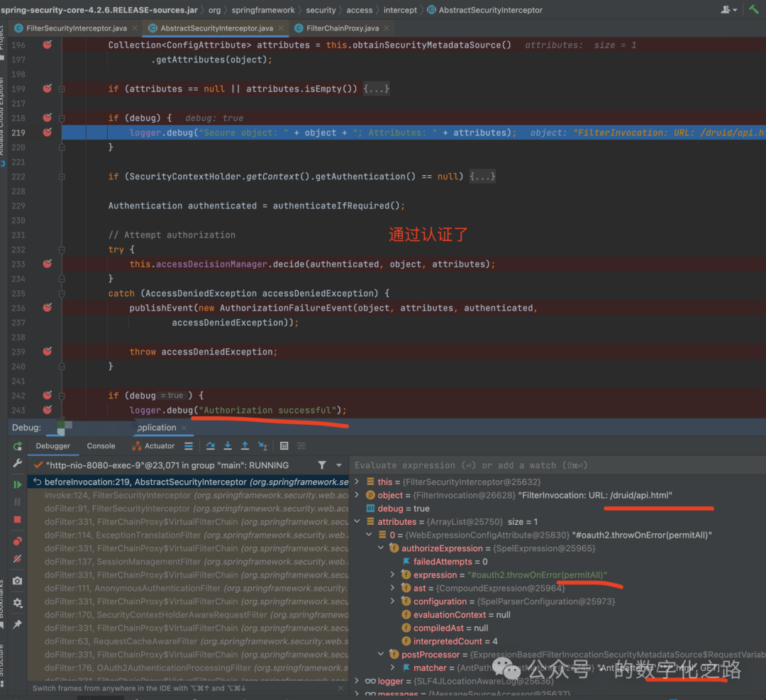Open the layout hamburger icon beside Actuator
The width and height of the screenshot is (766, 700).
189,445
